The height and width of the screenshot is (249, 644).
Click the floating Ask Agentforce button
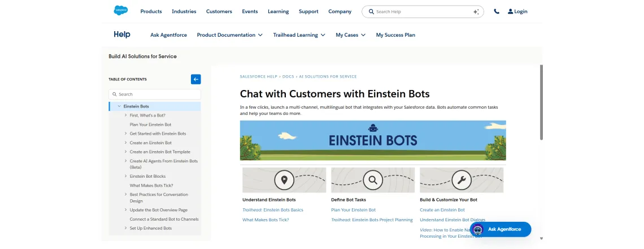pyautogui.click(x=501, y=229)
